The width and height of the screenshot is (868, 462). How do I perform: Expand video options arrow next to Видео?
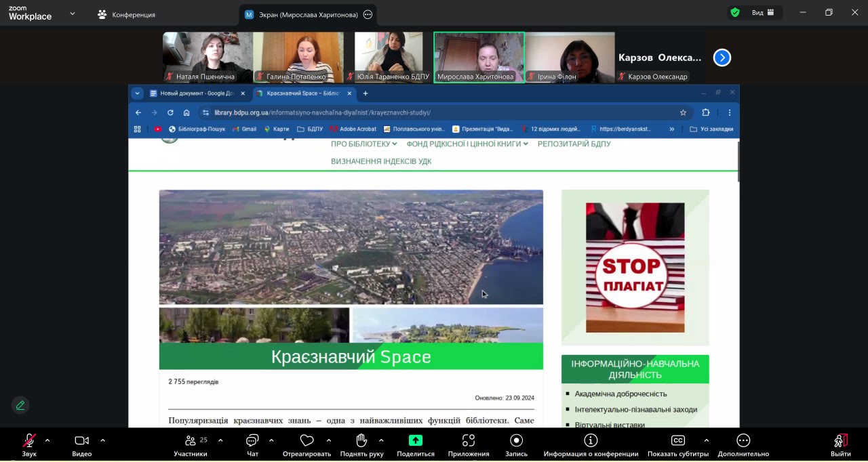click(x=102, y=440)
